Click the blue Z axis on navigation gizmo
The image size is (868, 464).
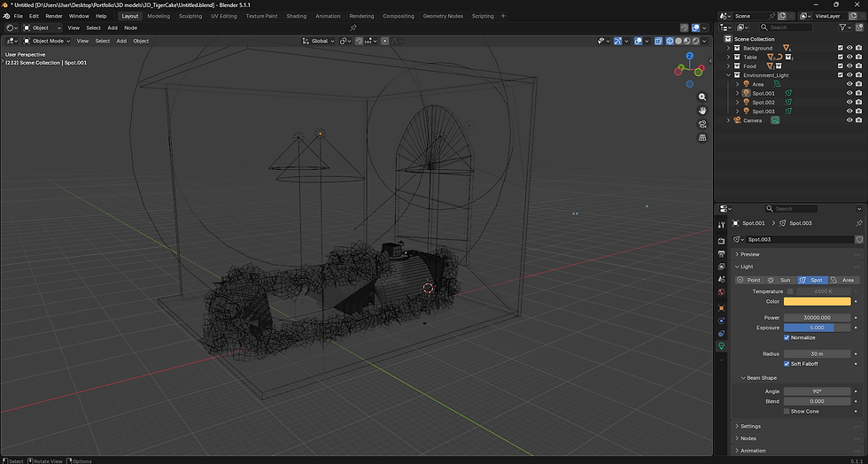tap(690, 56)
